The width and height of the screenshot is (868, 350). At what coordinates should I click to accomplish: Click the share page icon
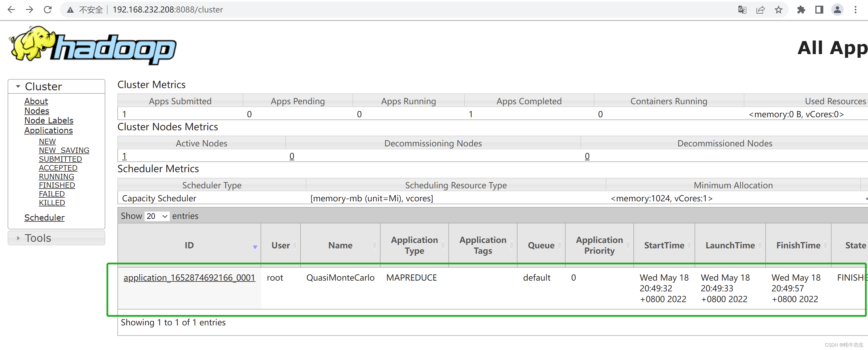[x=760, y=9]
